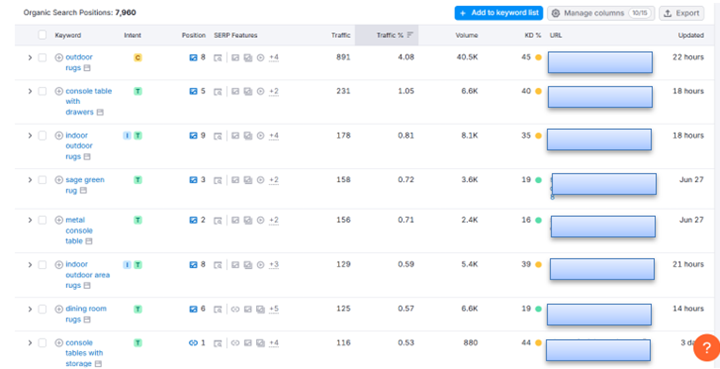This screenshot has width=720, height=369.
Task: Click video SERP feature icon in sage green rug row
Action: coord(261,180)
